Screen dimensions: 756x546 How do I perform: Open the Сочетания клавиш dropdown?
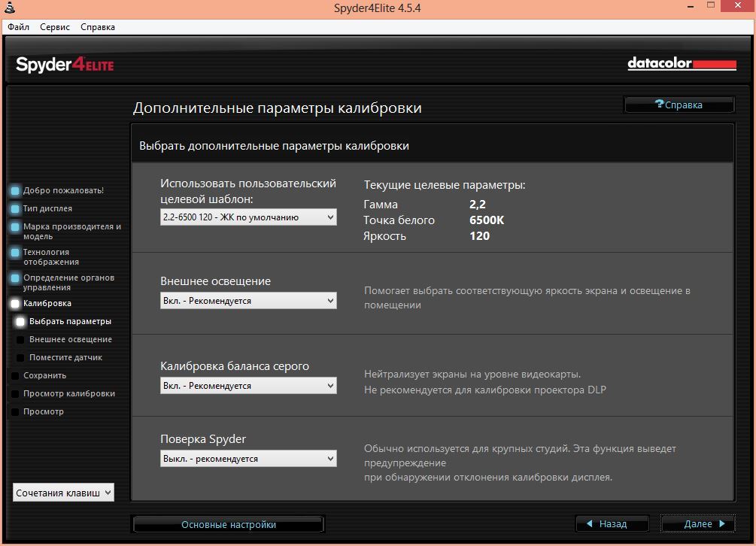click(x=63, y=493)
